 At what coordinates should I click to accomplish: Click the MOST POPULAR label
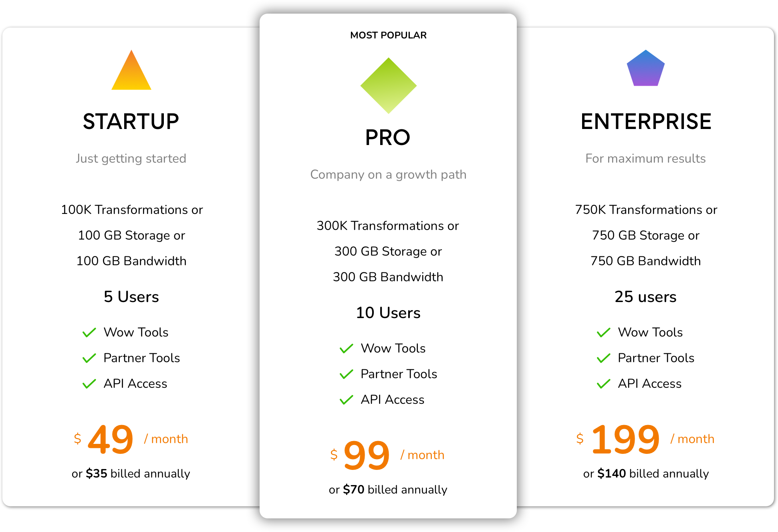[x=388, y=35]
